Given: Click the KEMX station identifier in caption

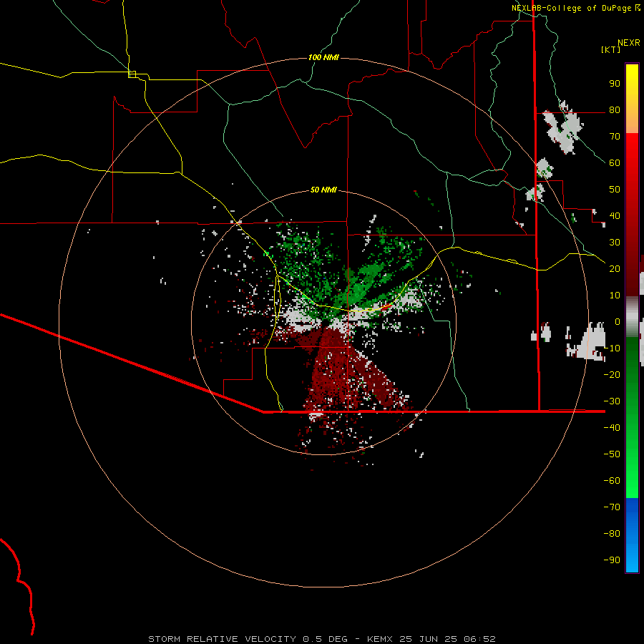Looking at the screenshot, I should pyautogui.click(x=380, y=639).
